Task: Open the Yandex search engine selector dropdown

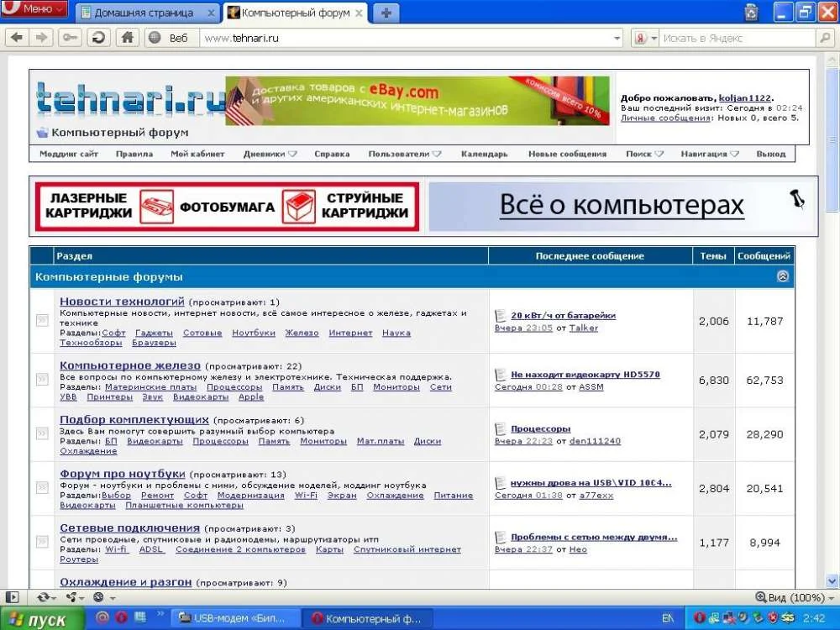Action: pos(645,38)
